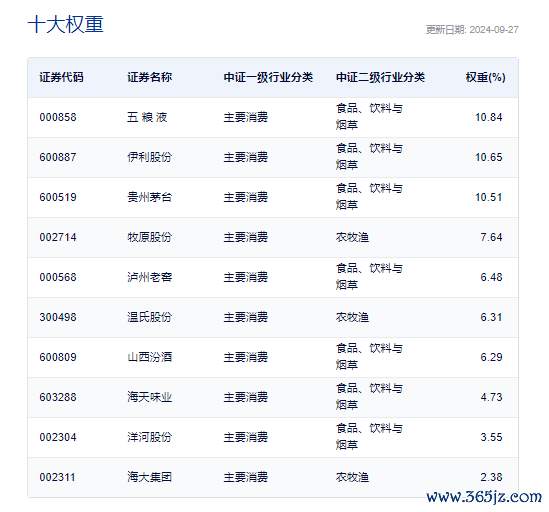This screenshot has height=512, width=549.
Task: Open the 五粮液 security name
Action: point(147,117)
